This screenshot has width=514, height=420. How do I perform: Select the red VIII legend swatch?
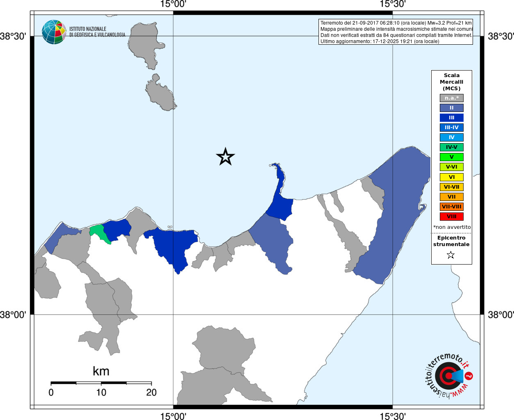click(452, 217)
